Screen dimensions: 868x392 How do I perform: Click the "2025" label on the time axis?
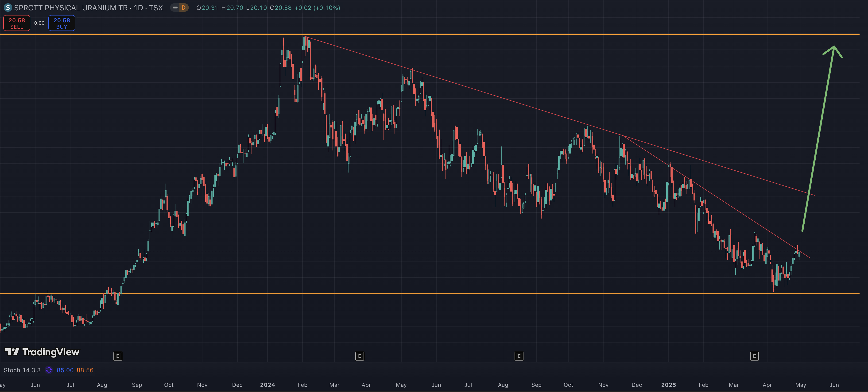tap(669, 385)
